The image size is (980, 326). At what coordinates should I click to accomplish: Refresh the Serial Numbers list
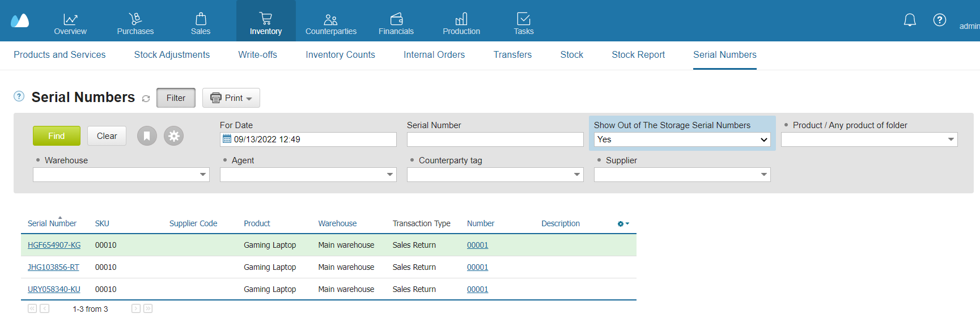(x=146, y=99)
